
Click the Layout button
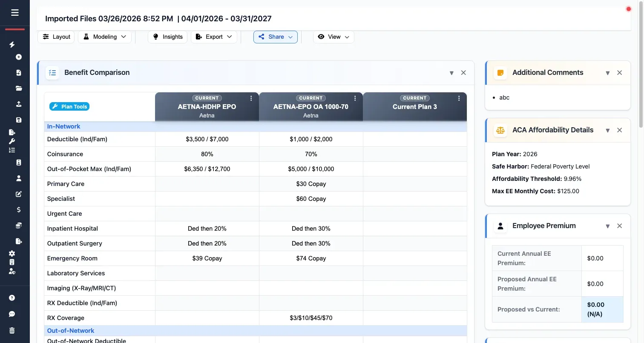[x=56, y=37]
